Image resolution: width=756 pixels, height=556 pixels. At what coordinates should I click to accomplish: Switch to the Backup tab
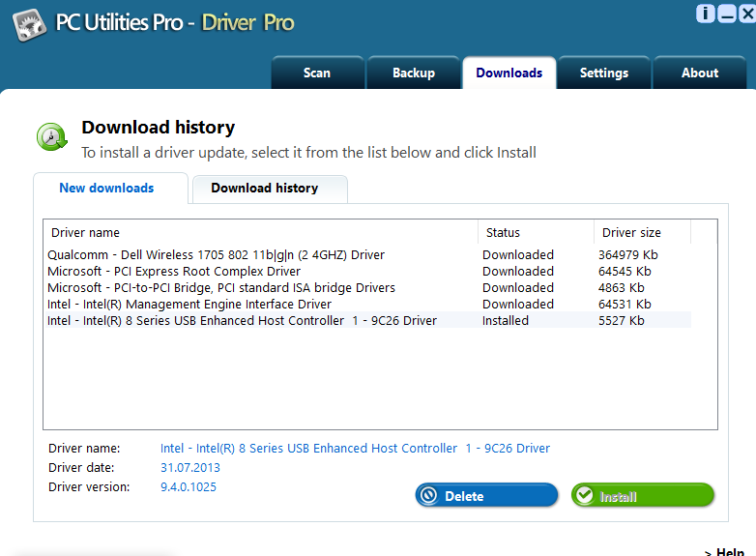click(413, 73)
